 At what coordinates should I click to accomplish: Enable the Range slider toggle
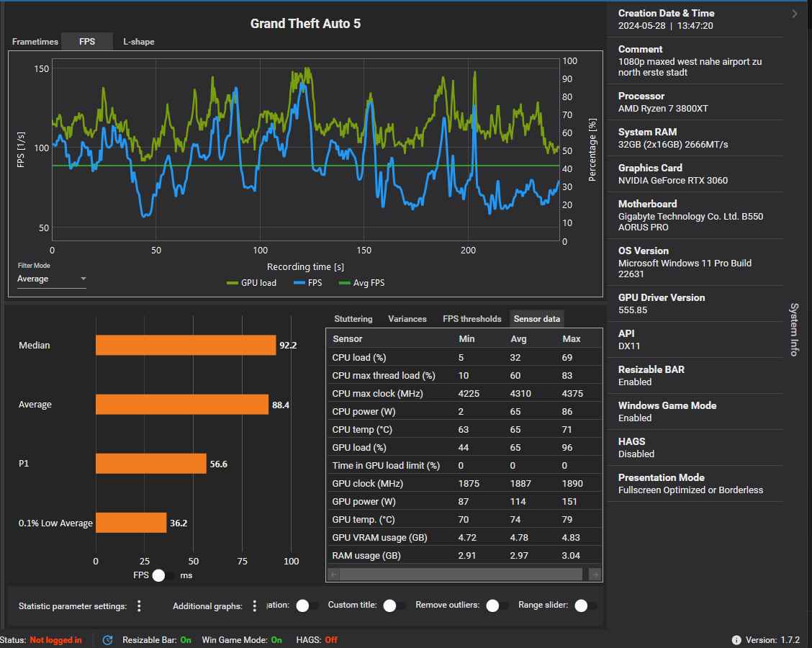coord(586,606)
